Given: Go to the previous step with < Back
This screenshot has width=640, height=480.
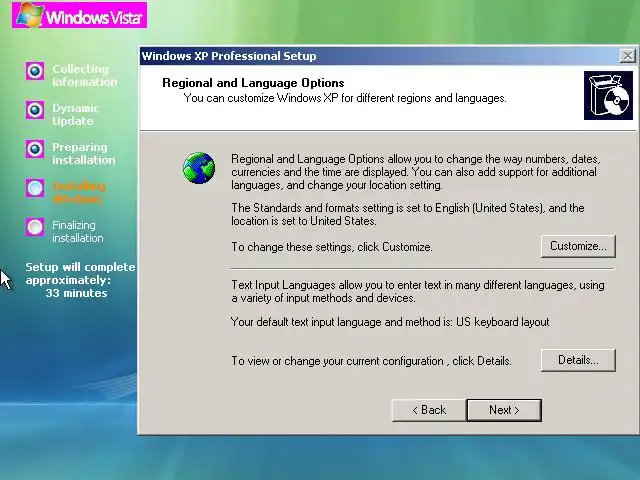Looking at the screenshot, I should coord(429,410).
